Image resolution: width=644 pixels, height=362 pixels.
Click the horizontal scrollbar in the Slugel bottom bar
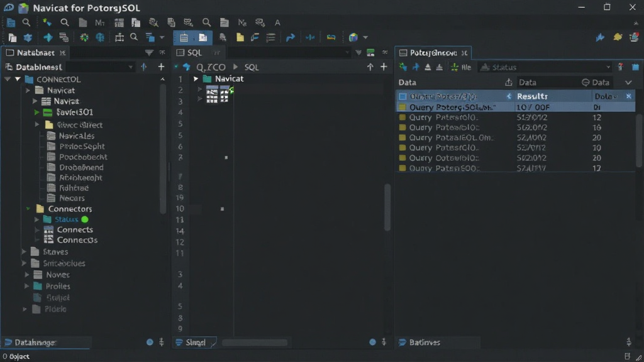[x=254, y=343]
